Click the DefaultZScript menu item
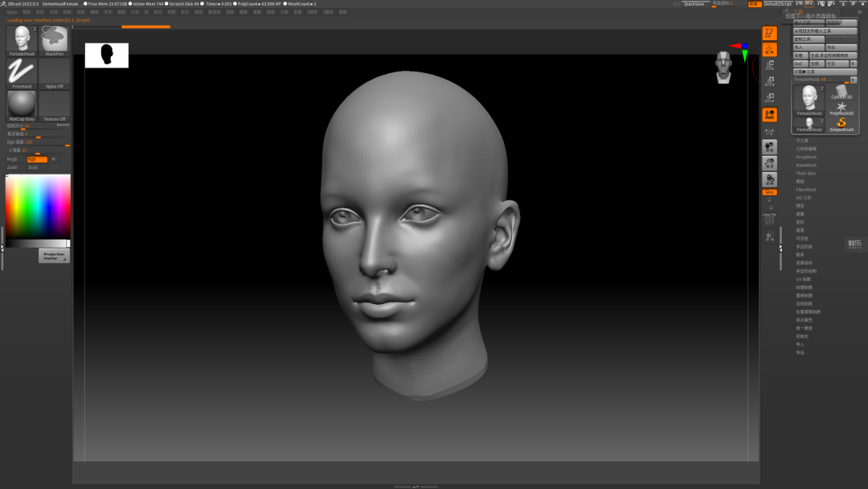The height and width of the screenshot is (489, 868). point(778,4)
